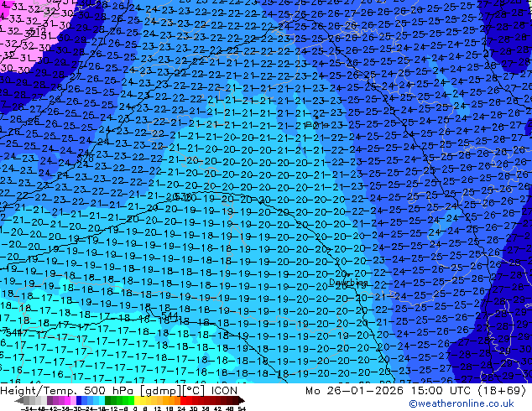Click the dark green swatch in the legend

108,400
